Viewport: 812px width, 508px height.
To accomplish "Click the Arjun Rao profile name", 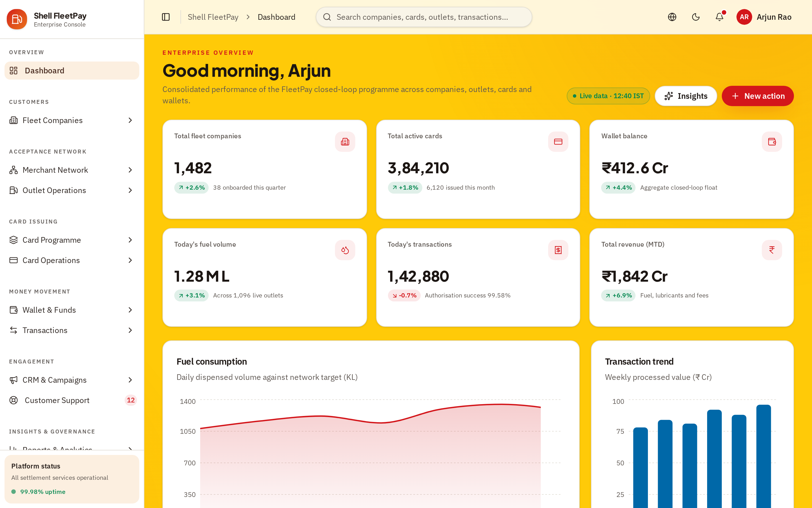I will click(x=774, y=17).
